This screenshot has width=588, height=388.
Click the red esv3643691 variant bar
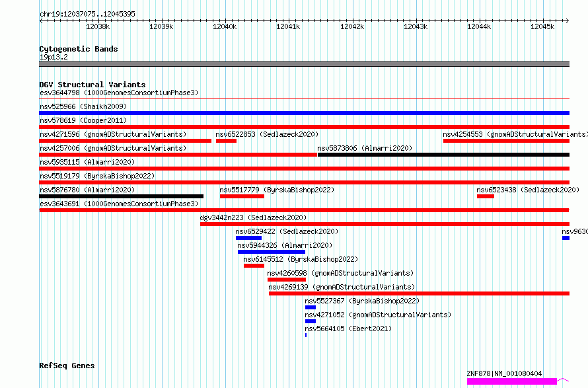pos(304,210)
